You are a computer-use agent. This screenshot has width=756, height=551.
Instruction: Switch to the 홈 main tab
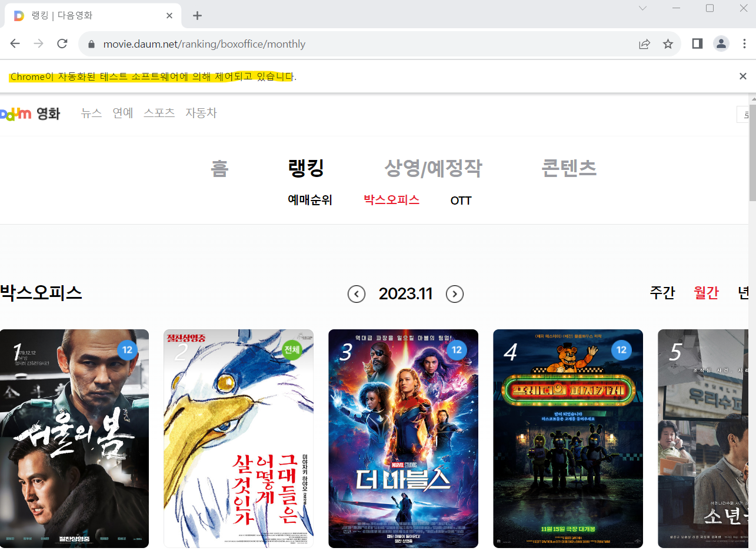point(219,169)
